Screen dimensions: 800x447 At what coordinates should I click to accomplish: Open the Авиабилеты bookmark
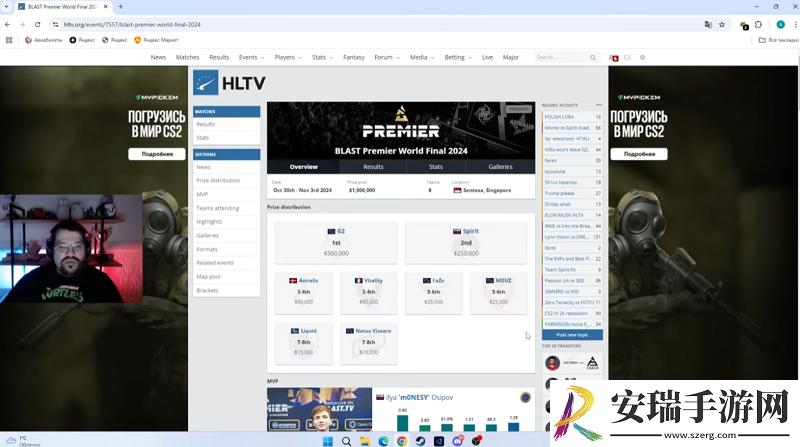pyautogui.click(x=44, y=40)
